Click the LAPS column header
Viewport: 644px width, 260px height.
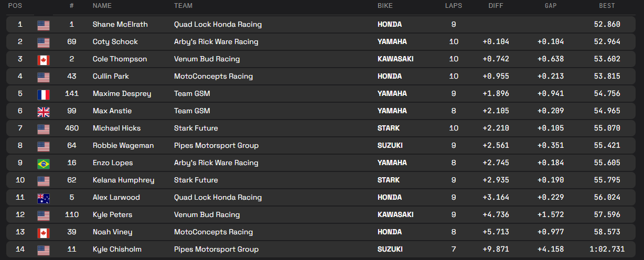pyautogui.click(x=454, y=6)
